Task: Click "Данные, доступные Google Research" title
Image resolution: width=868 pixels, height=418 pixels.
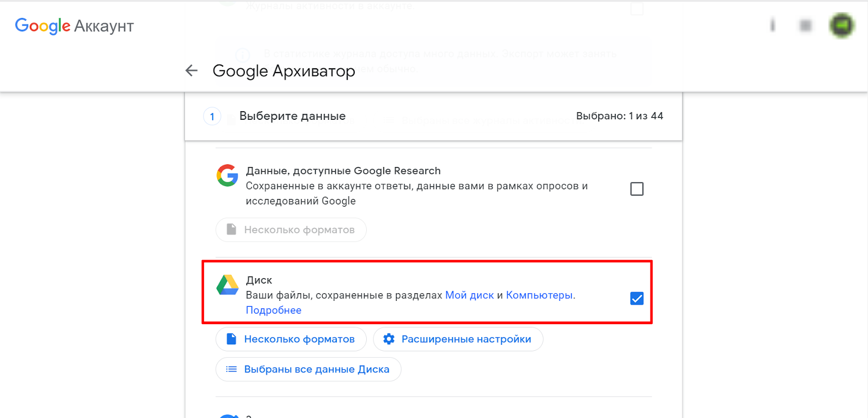Action: (343, 171)
